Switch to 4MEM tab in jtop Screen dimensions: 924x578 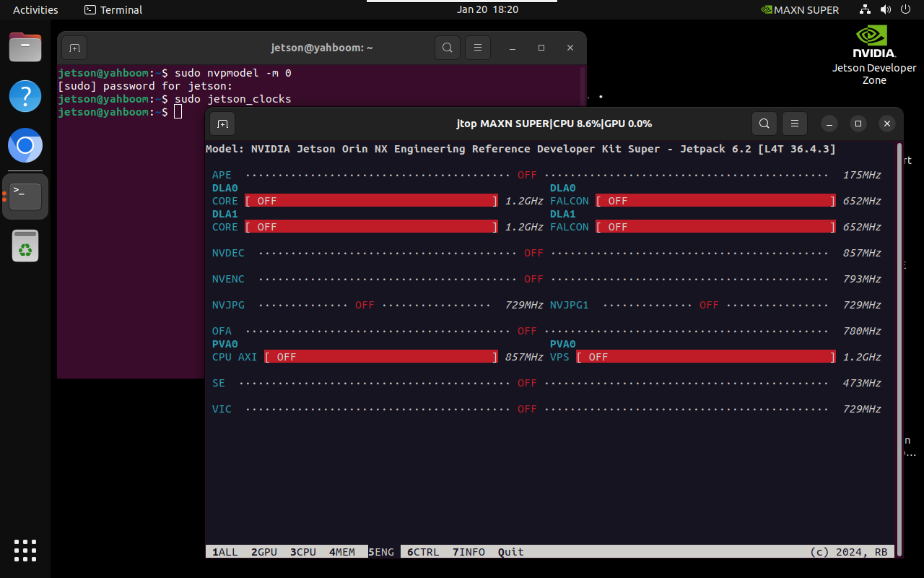341,552
